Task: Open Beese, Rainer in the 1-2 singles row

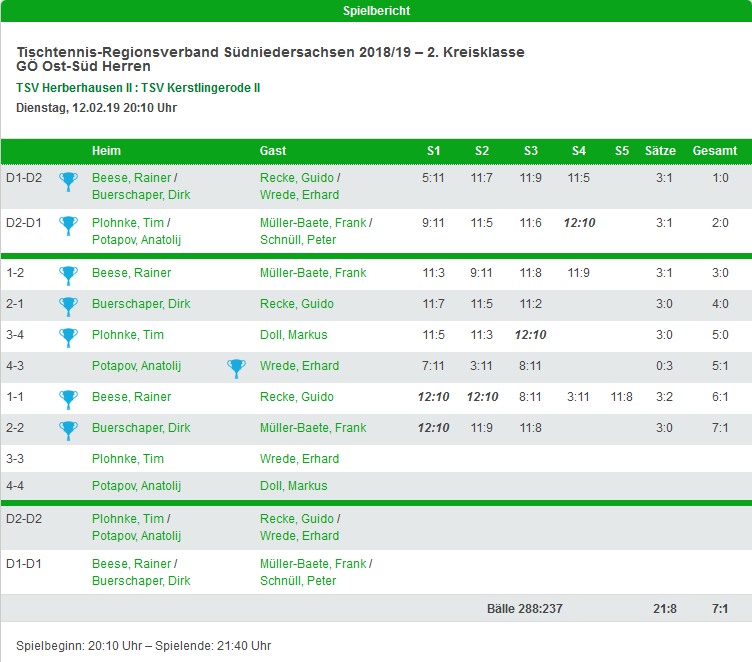Action: (x=131, y=273)
